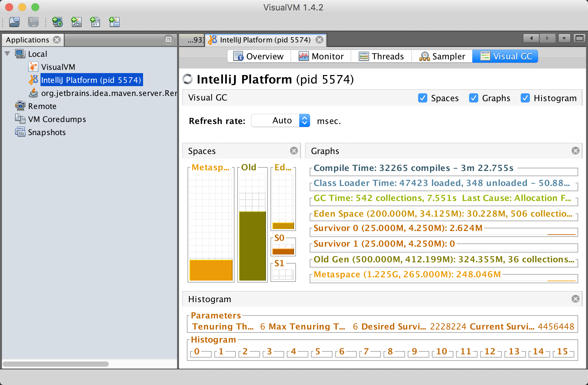Click the Add VM Coredump toolbar icon
Viewport: 588px width, 385px height.
[95, 22]
